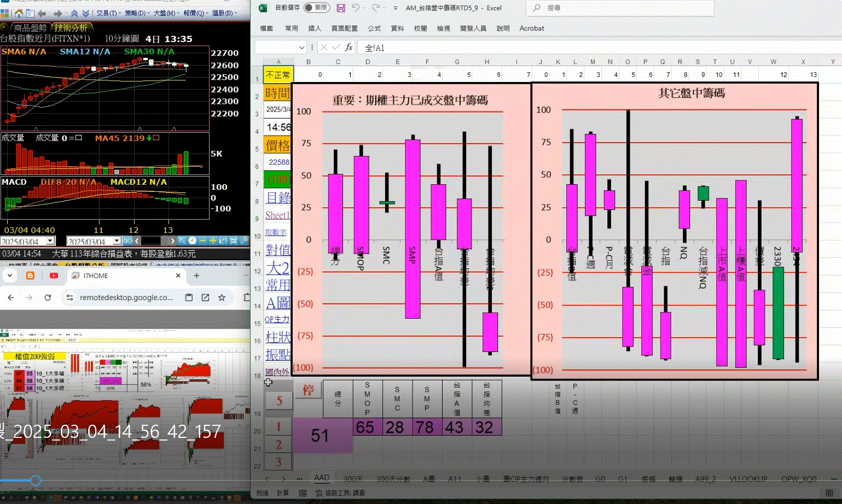The height and width of the screenshot is (504, 842).
Task: Open the Excel 開發人員 ribbon tab
Action: pyautogui.click(x=473, y=28)
